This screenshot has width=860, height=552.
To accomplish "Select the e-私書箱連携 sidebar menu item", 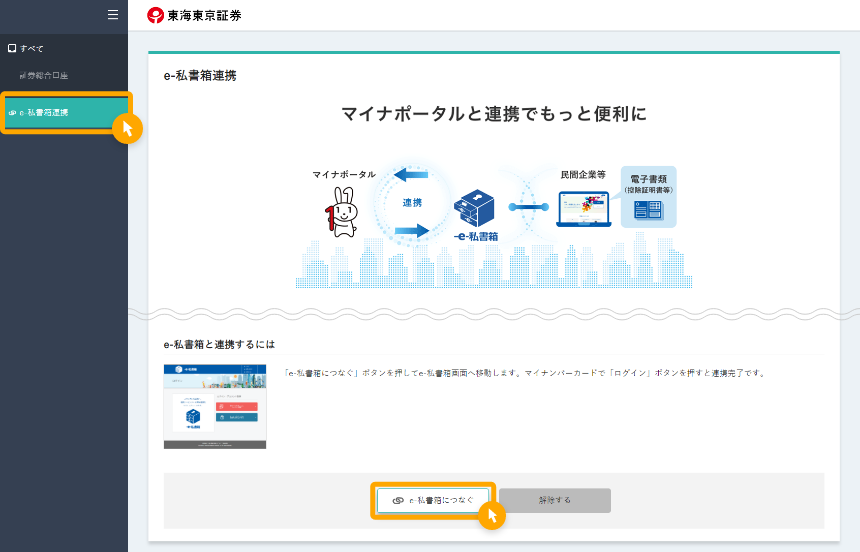I will pyautogui.click(x=65, y=112).
